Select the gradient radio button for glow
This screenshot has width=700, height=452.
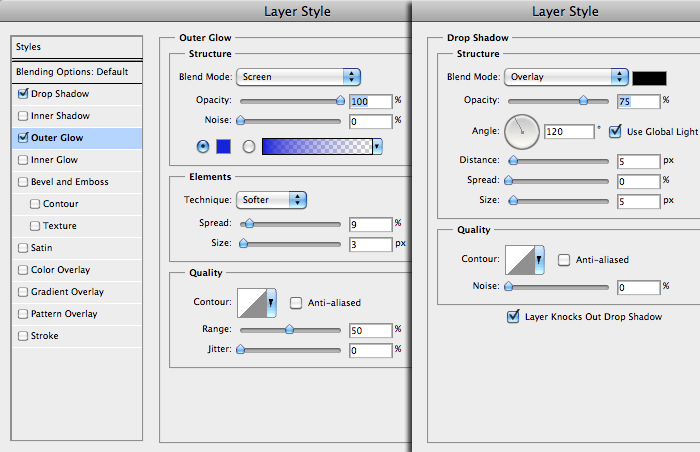[x=248, y=146]
